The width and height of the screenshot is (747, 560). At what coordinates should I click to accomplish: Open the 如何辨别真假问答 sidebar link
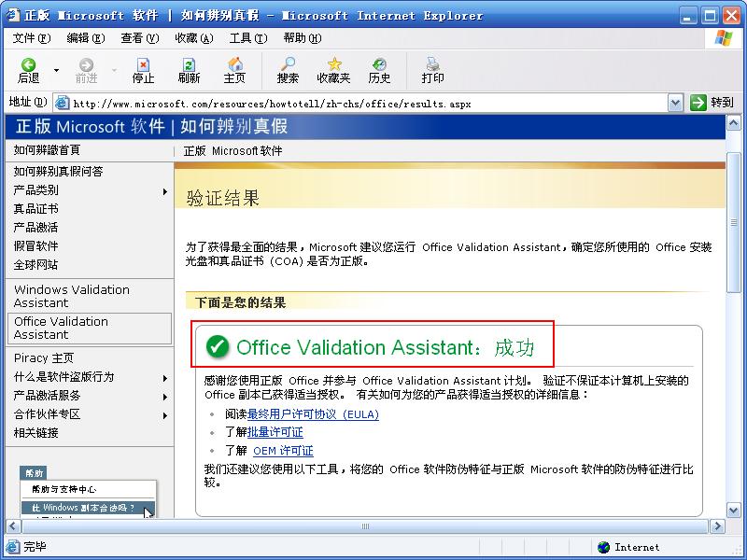point(58,171)
